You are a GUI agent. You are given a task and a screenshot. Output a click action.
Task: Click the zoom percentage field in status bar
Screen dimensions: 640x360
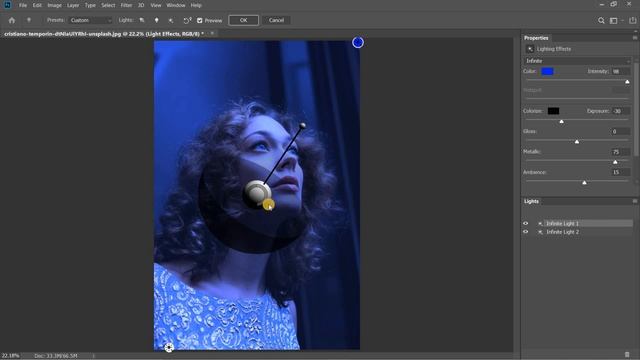pyautogui.click(x=11, y=356)
